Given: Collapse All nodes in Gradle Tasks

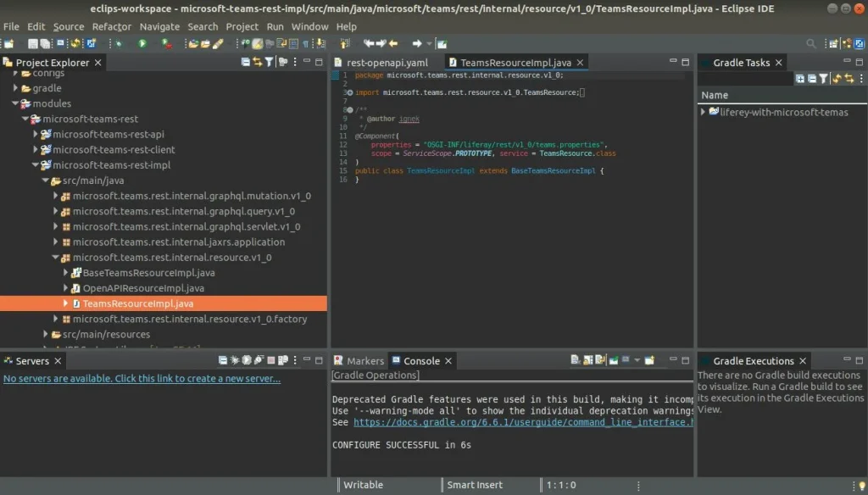Looking at the screenshot, I should [812, 77].
